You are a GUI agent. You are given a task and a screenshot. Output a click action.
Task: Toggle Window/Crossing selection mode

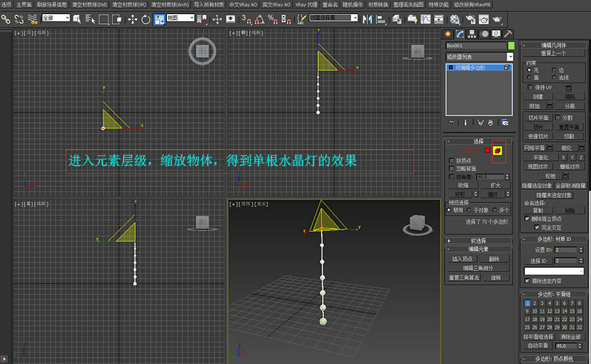pyautogui.click(x=117, y=19)
